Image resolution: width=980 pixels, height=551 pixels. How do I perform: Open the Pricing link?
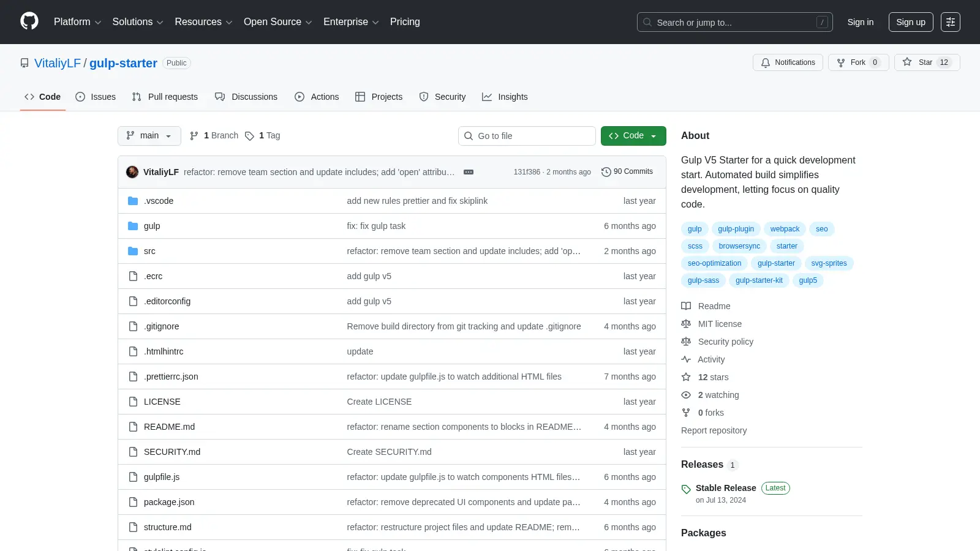[405, 22]
